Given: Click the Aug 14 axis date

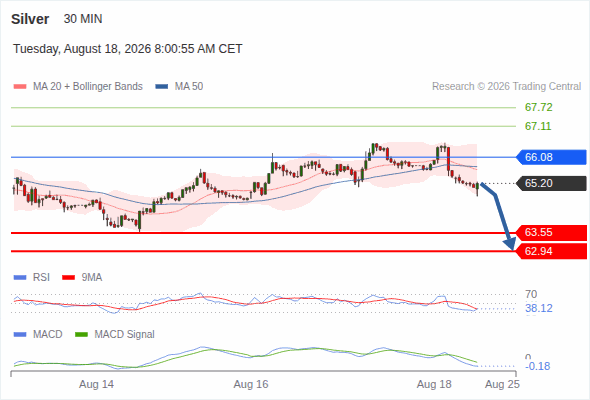Looking at the screenshot, I should point(96,385).
